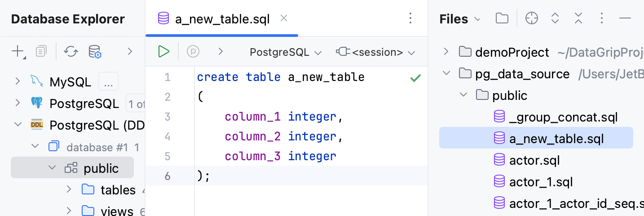This screenshot has height=216, width=644.
Task: Open Data Source Properties icon
Action: 95,51
